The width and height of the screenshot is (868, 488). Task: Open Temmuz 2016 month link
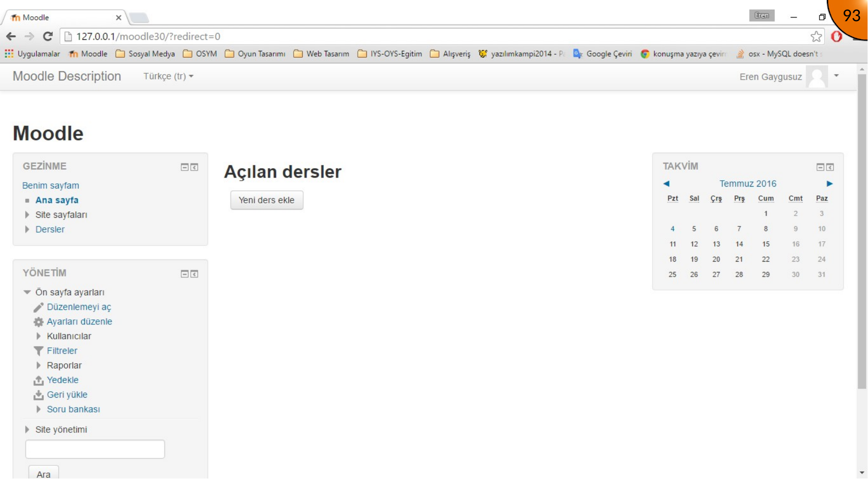tap(748, 183)
